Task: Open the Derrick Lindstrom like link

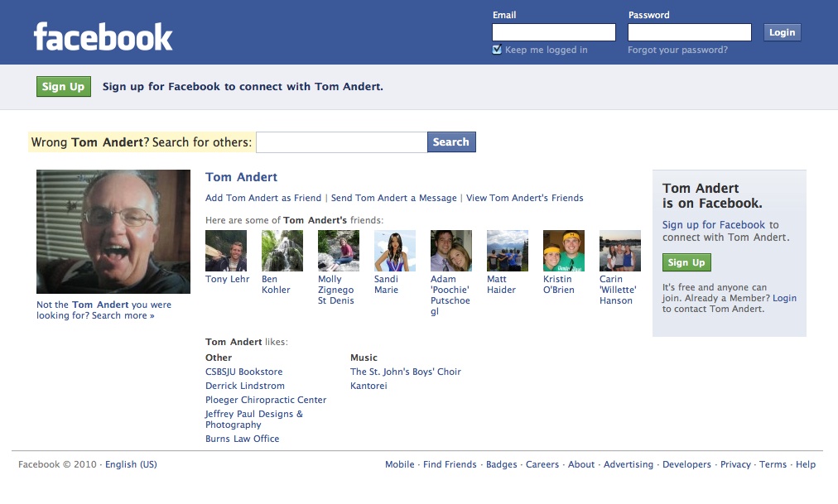Action: (x=245, y=386)
